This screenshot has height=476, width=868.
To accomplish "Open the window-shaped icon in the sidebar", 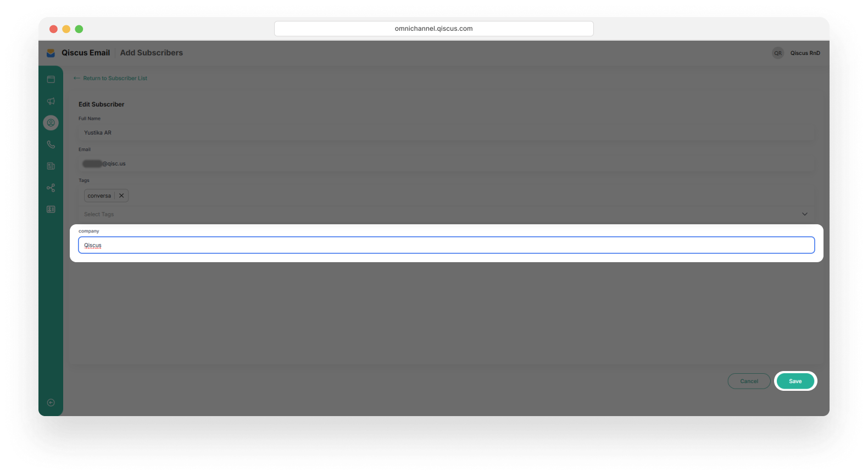I will click(x=51, y=79).
